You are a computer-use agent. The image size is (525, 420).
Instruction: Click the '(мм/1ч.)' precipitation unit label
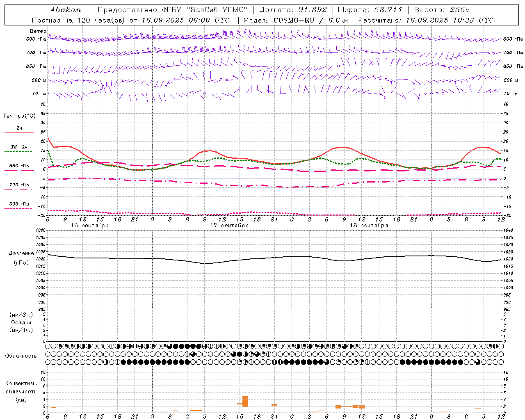[21, 330]
